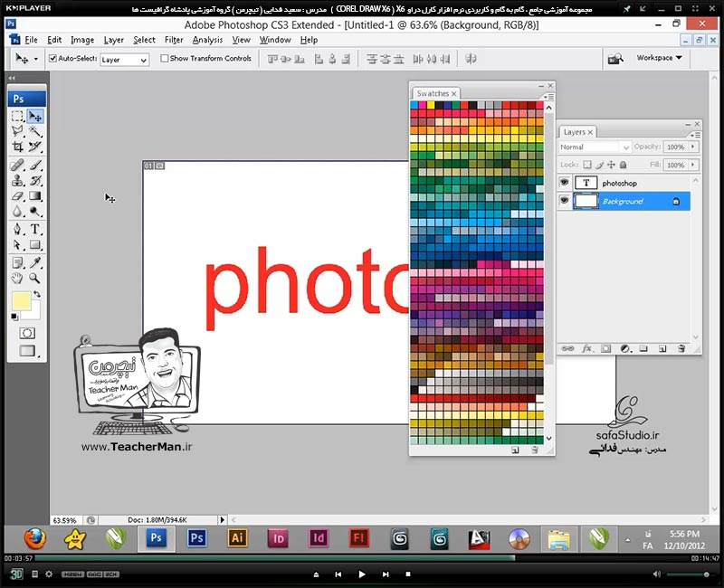Open the Image menu

pyautogui.click(x=82, y=40)
